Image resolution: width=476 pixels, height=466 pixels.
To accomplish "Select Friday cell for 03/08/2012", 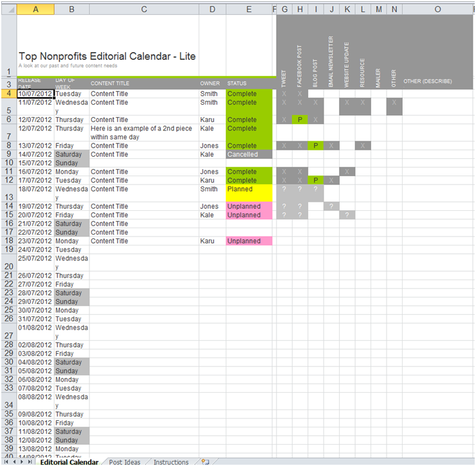I will point(72,354).
